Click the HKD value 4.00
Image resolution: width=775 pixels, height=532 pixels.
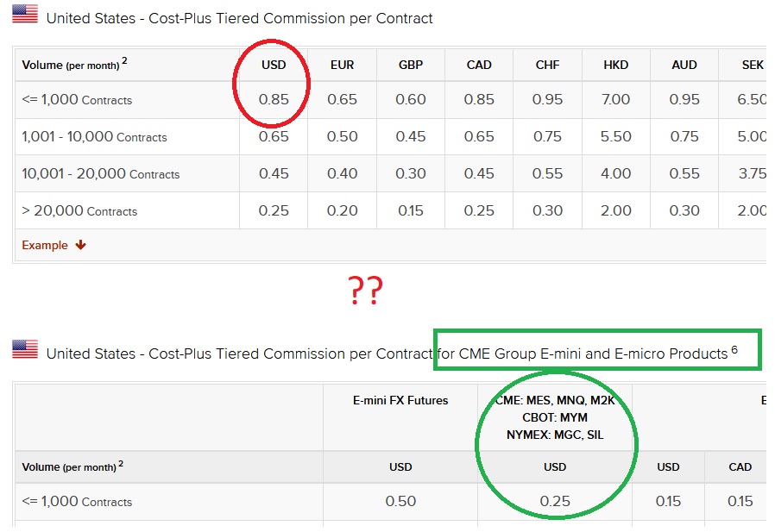616,173
